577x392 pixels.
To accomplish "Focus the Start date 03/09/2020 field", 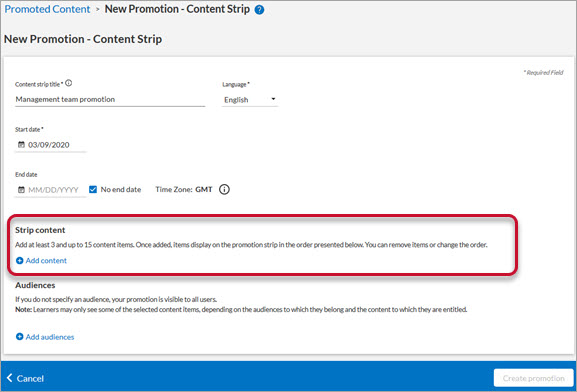I will coord(50,145).
